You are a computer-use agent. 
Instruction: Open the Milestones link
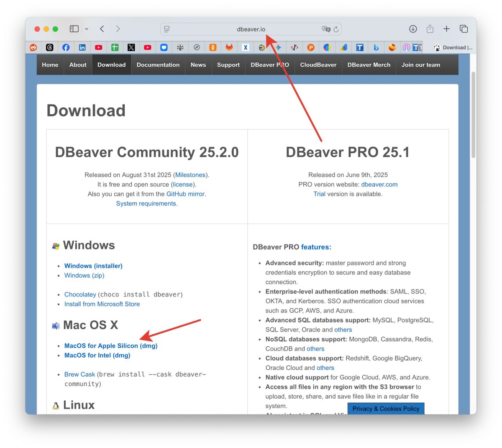tap(190, 175)
